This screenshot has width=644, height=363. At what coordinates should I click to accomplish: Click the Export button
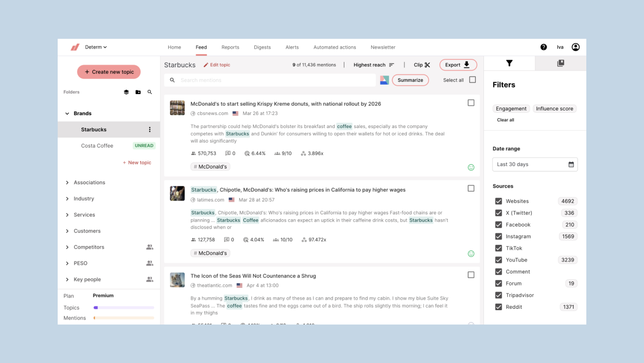pos(458,65)
